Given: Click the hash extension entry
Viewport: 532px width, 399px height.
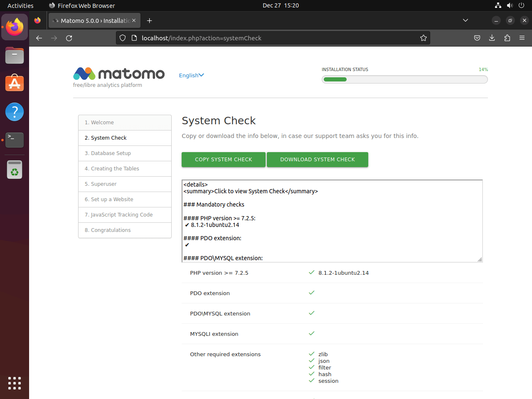Looking at the screenshot, I should click(x=325, y=374).
